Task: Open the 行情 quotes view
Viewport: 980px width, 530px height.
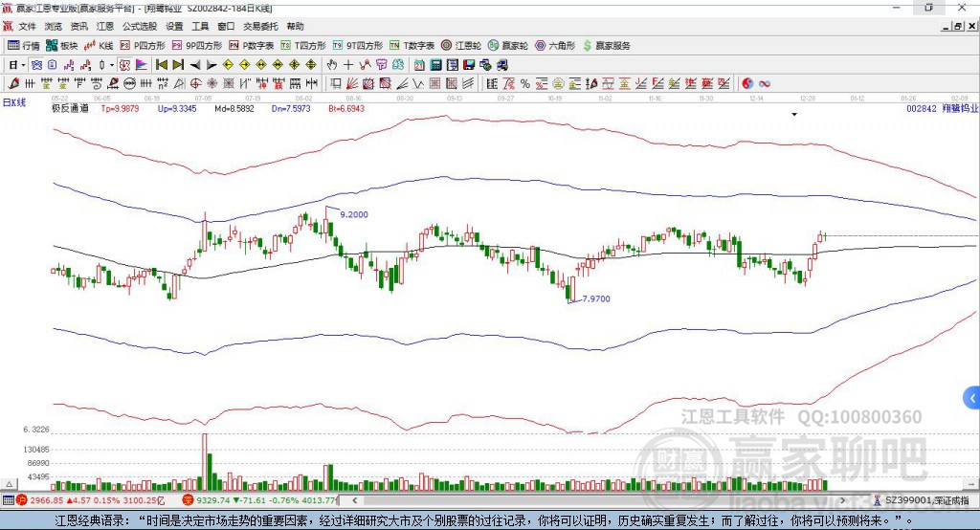Action: [24, 46]
